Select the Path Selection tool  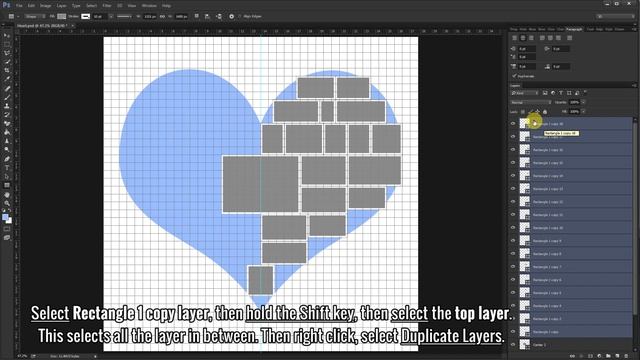coord(7,177)
